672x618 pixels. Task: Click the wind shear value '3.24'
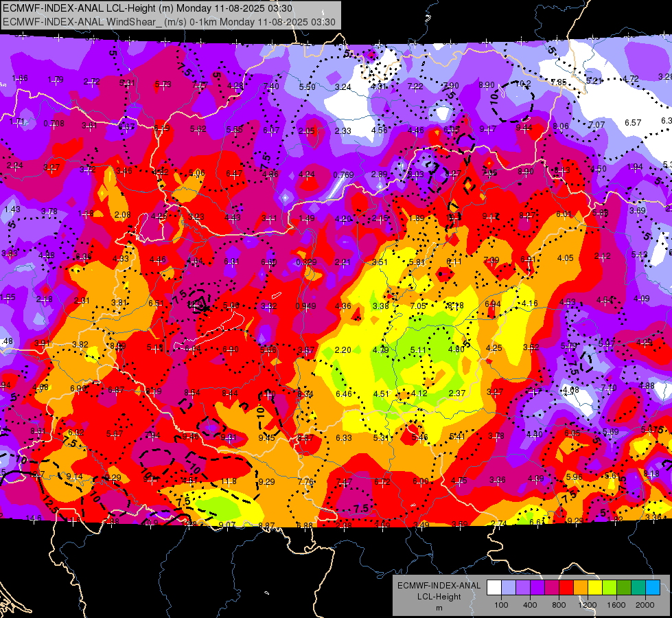tap(343, 87)
